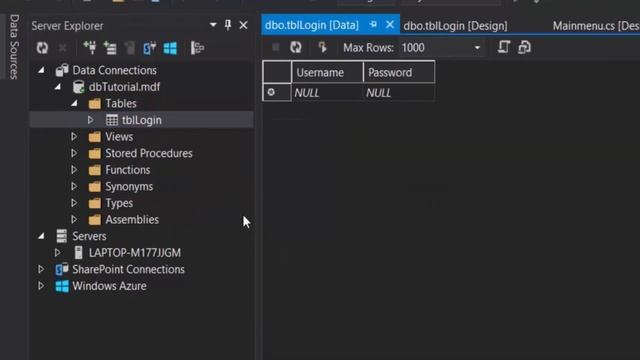Select the dbTutorial.mdf database

pyautogui.click(x=124, y=87)
